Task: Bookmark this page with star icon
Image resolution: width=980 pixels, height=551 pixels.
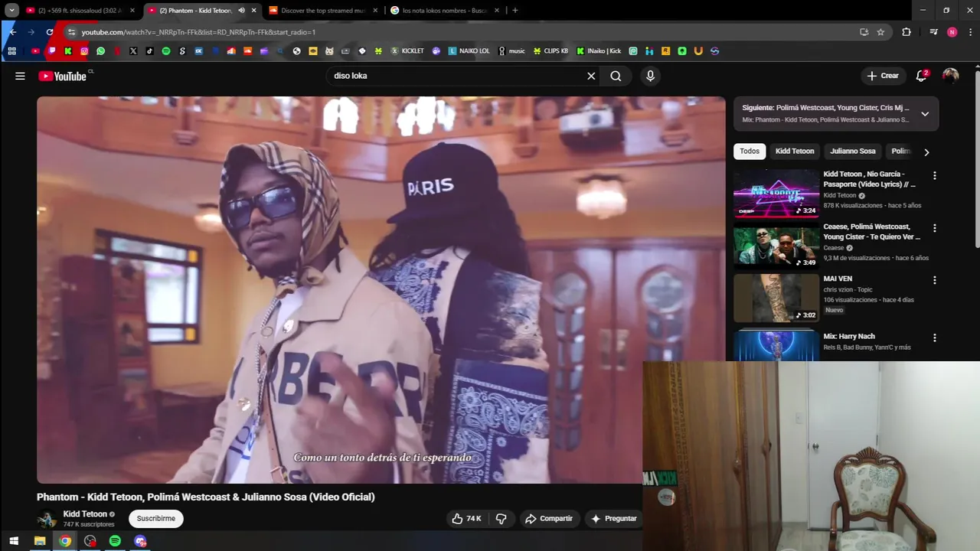Action: [880, 32]
